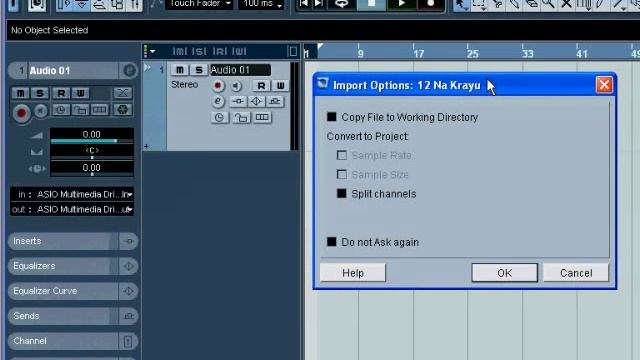Image resolution: width=640 pixels, height=360 pixels.
Task: Open the track list options dropdown arrow
Action: click(x=153, y=51)
